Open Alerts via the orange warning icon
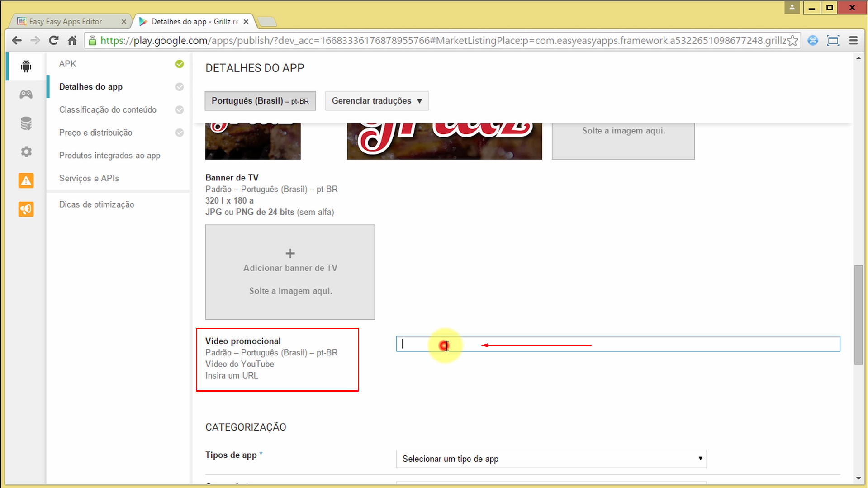 click(x=26, y=180)
